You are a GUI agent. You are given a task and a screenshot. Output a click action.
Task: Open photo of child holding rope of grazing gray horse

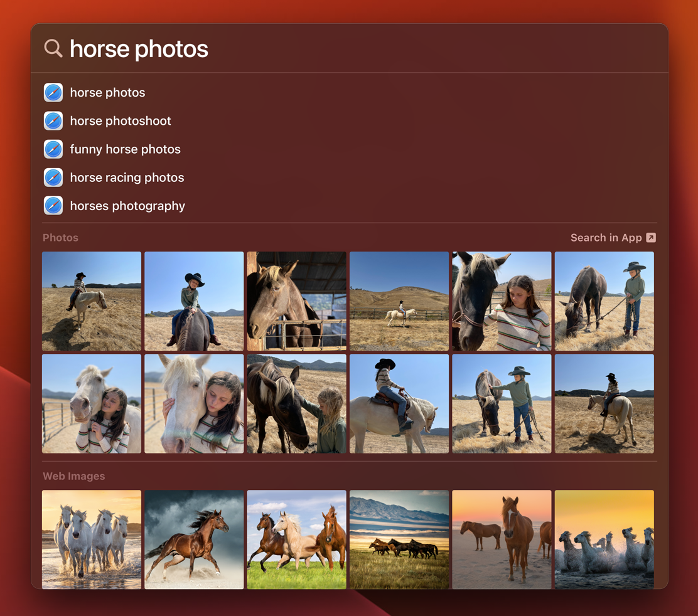tap(604, 301)
